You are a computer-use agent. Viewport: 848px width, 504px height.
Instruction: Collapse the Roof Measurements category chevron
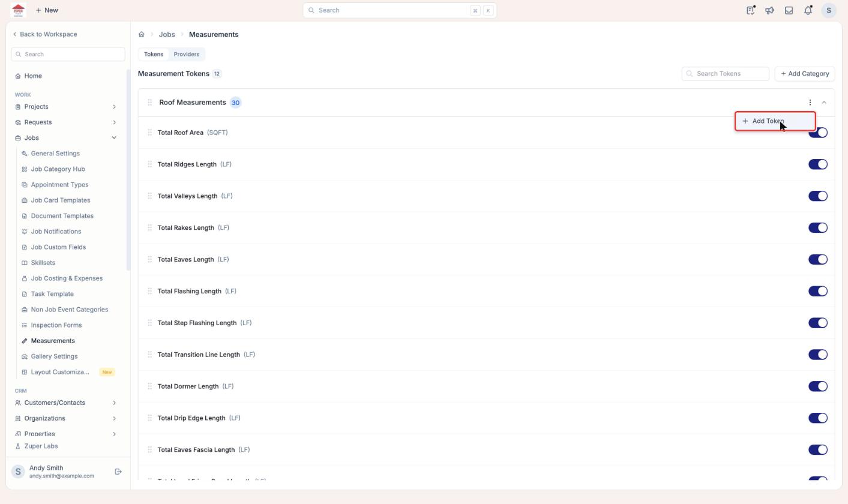click(x=824, y=103)
